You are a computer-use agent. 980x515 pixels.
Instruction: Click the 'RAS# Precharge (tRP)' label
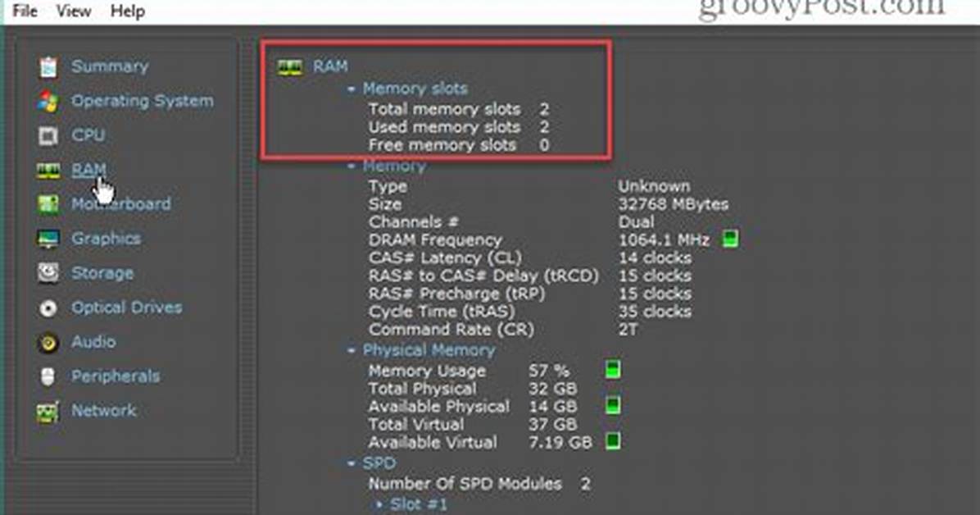pyautogui.click(x=457, y=294)
